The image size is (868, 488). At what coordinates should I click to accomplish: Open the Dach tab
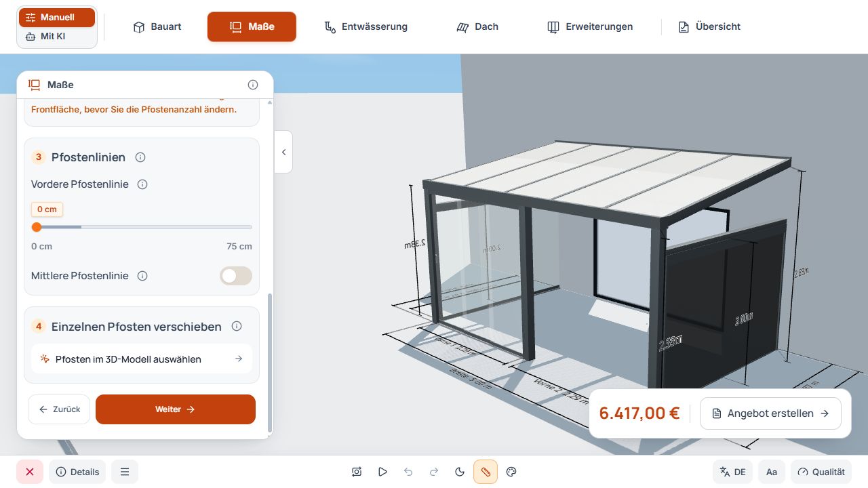click(477, 27)
